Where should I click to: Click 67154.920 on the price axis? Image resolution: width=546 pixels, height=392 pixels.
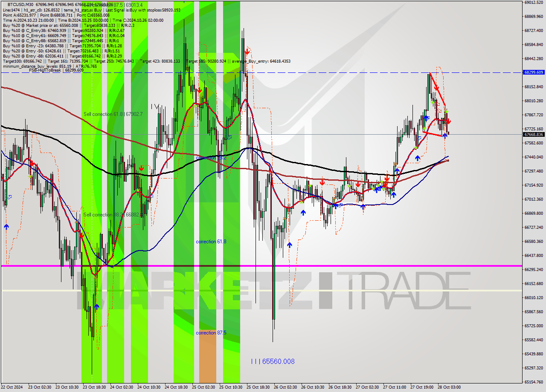pyautogui.click(x=534, y=185)
